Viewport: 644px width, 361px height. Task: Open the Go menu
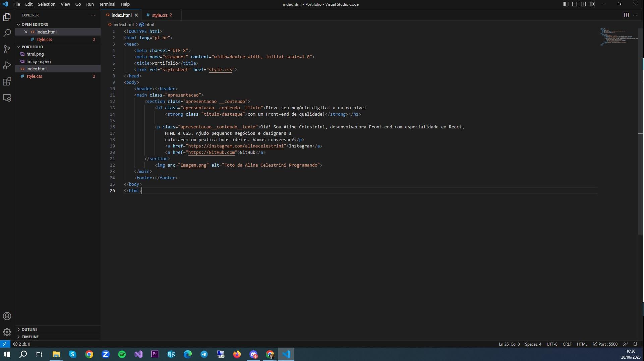tap(78, 4)
